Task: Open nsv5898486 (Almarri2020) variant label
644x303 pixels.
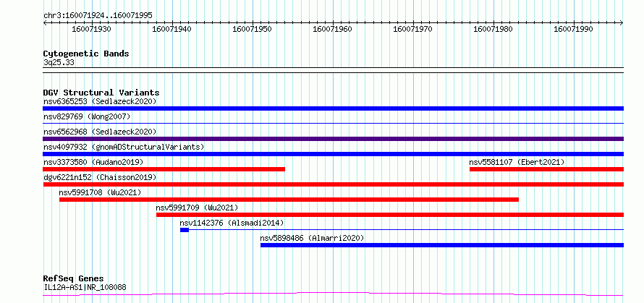Action: click(x=312, y=238)
